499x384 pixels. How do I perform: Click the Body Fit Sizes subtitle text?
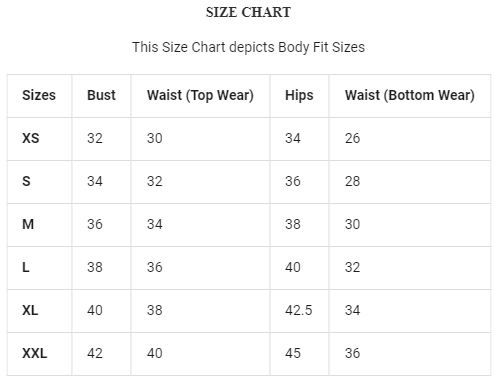pyautogui.click(x=248, y=47)
